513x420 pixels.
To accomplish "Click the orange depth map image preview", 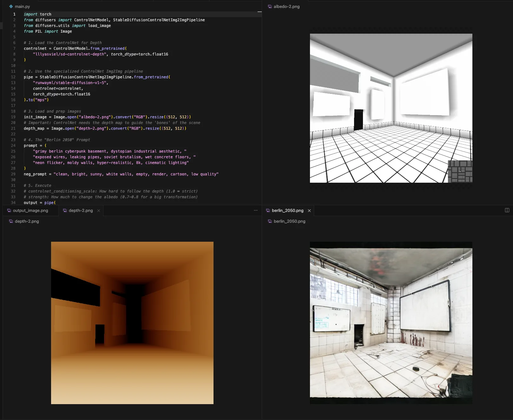I will (132, 323).
